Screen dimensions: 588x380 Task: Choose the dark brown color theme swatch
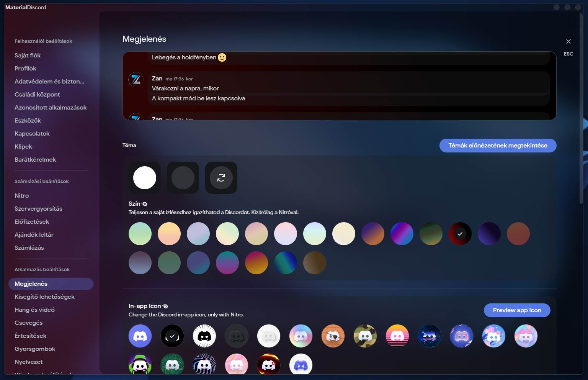tap(315, 263)
